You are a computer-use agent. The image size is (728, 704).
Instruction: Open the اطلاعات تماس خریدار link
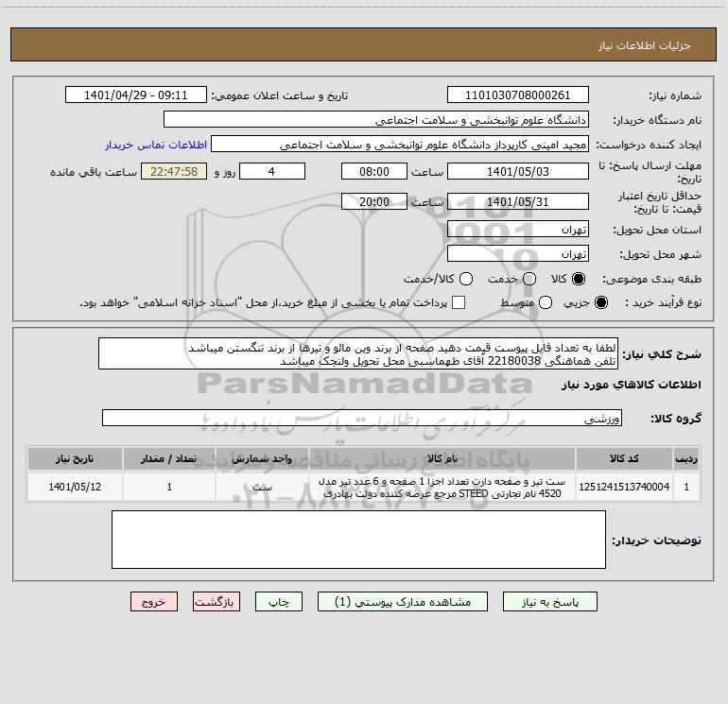pos(156,145)
